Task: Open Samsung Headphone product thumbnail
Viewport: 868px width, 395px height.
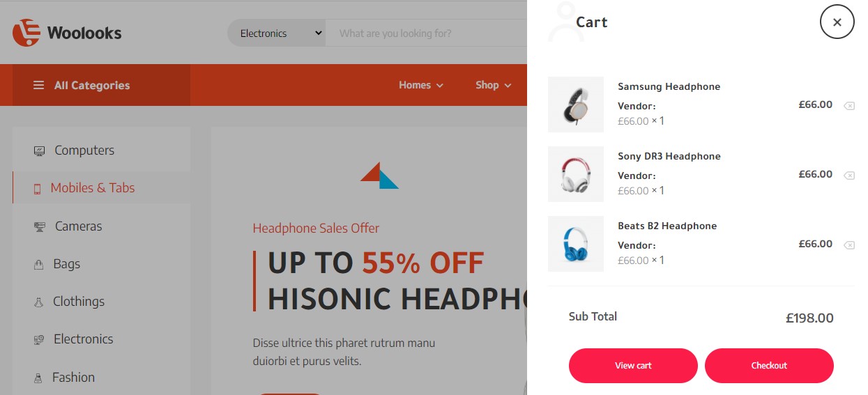Action: 576,104
